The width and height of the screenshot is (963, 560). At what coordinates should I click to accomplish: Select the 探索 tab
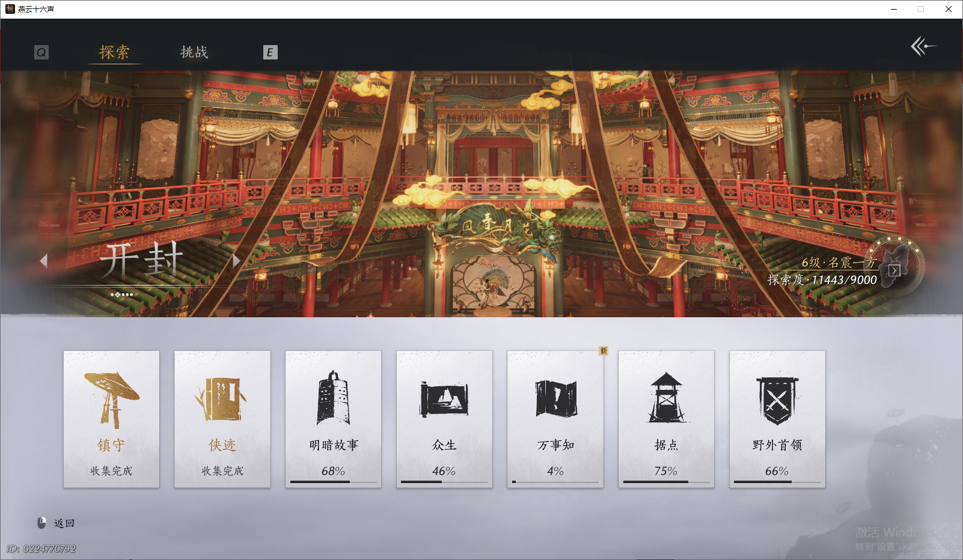coord(115,53)
